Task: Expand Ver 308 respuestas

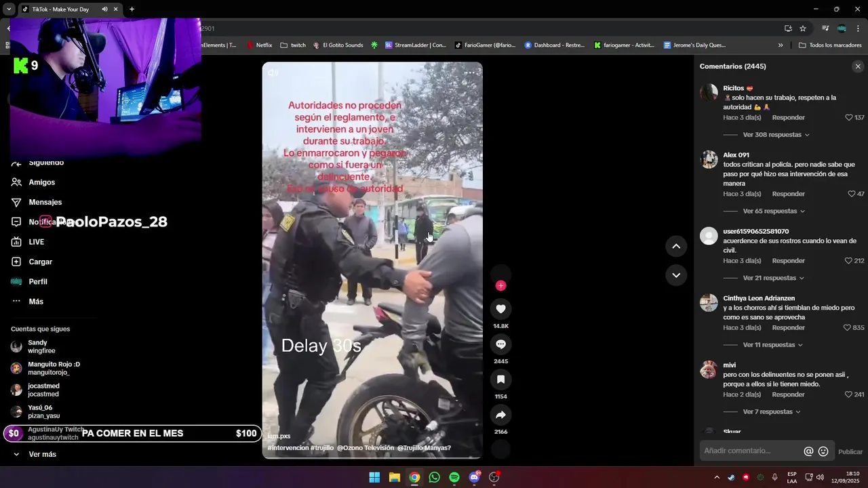Action: (776, 135)
